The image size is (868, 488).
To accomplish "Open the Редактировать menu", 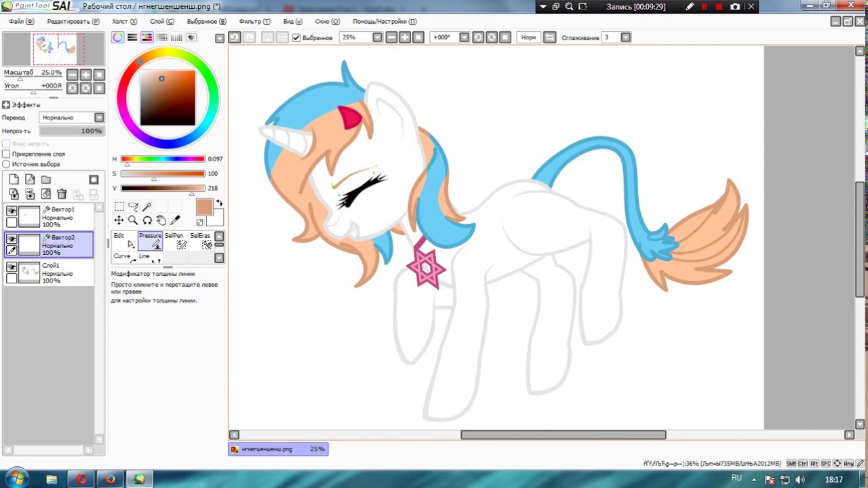I will coord(73,22).
